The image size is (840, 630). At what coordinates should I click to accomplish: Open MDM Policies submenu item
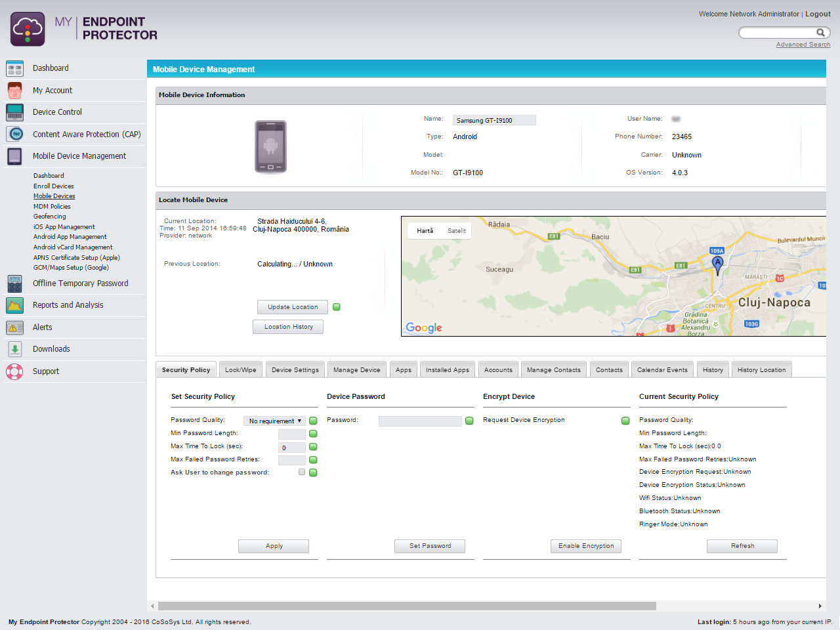(52, 207)
